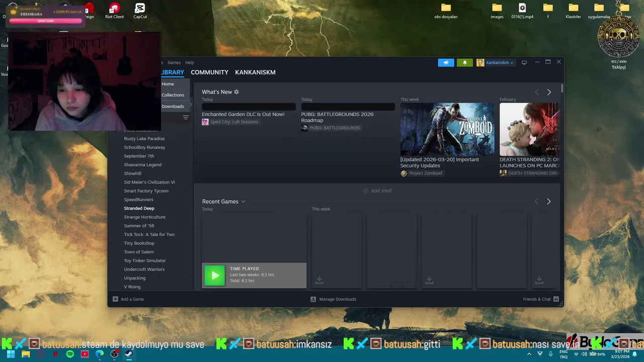This screenshot has height=362, width=644.
Task: Select V Rising in game list
Action: (x=132, y=287)
